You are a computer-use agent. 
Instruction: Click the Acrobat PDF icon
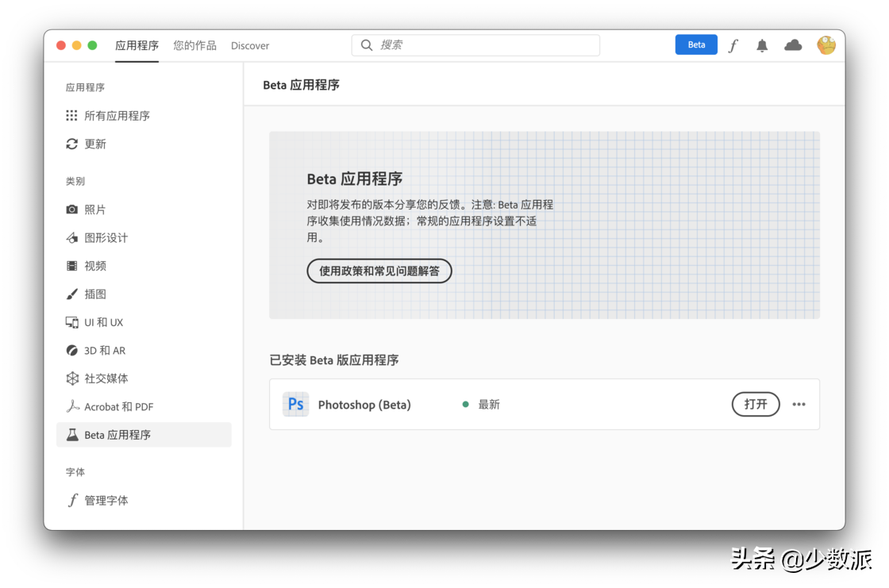click(x=72, y=406)
